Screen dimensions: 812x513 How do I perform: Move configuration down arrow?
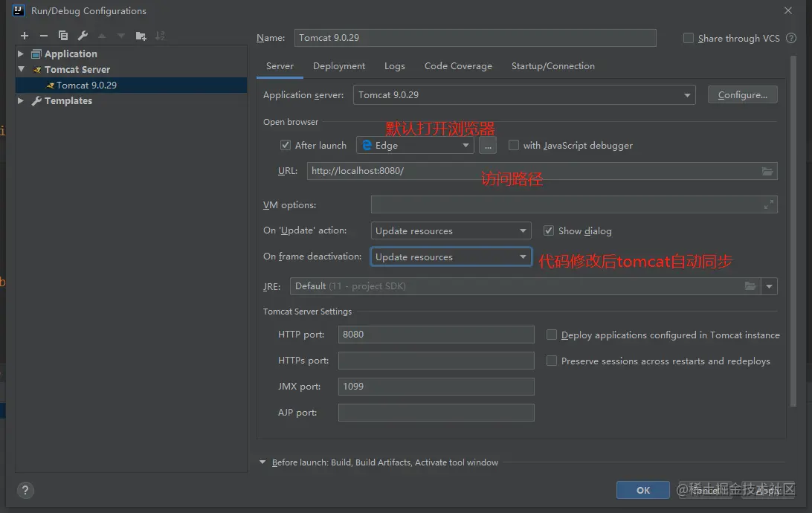[121, 36]
